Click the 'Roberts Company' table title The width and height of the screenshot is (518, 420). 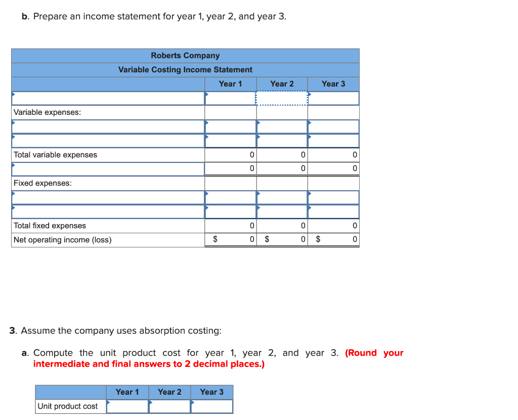click(x=185, y=56)
